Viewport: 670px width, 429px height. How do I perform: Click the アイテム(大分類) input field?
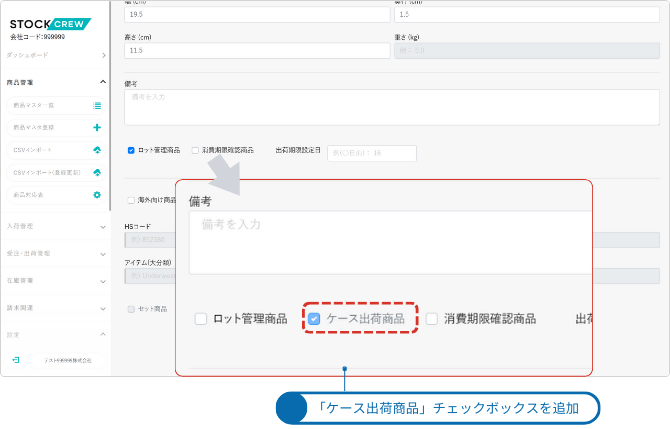pos(150,276)
